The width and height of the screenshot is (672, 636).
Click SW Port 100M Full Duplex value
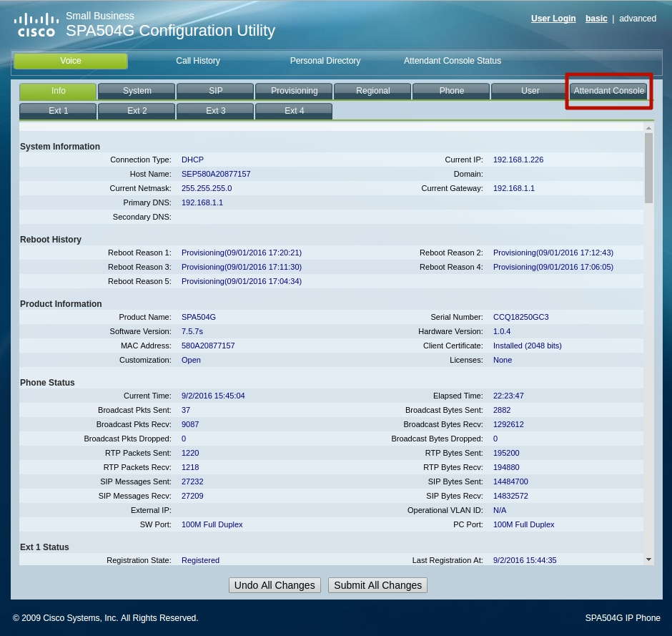pos(212,525)
